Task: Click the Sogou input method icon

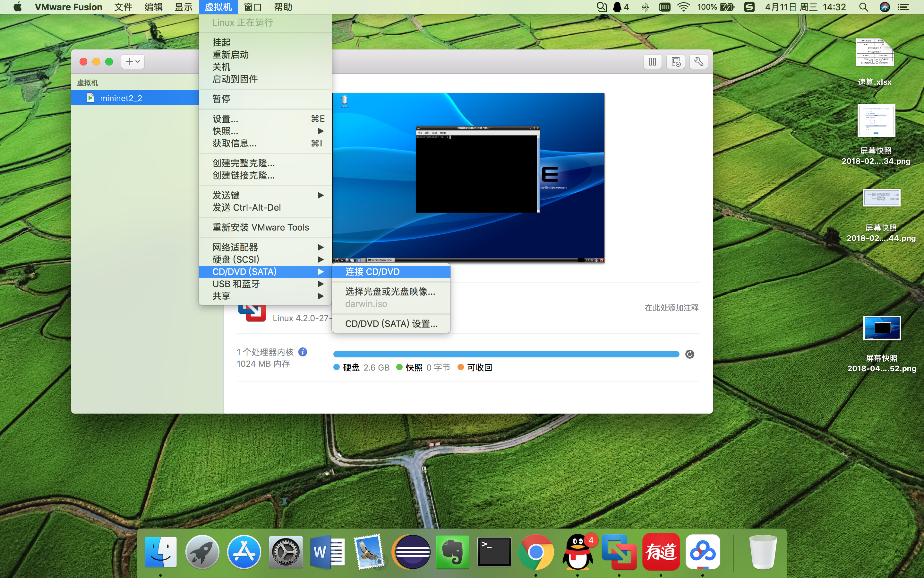Action: point(749,7)
